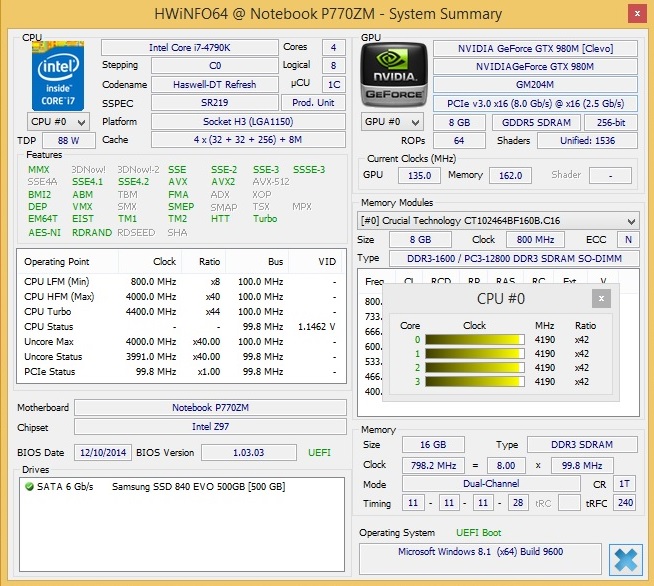Click the Haswell-DT Refresh codename field
This screenshot has width=654, height=586.
[215, 84]
